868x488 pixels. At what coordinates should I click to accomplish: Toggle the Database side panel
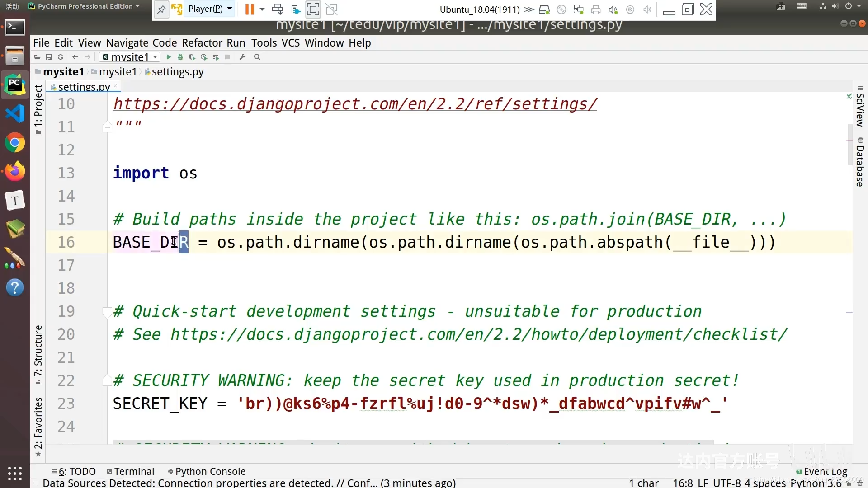(x=860, y=163)
